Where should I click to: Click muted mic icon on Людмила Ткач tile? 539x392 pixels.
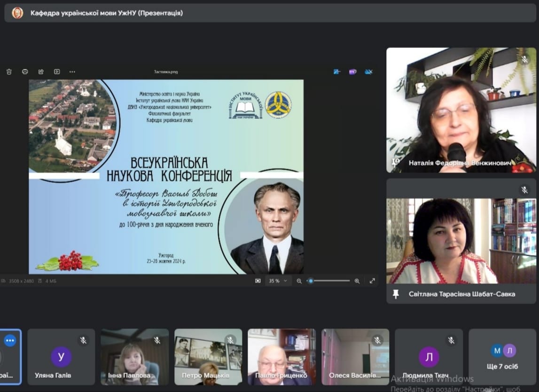pyautogui.click(x=451, y=340)
